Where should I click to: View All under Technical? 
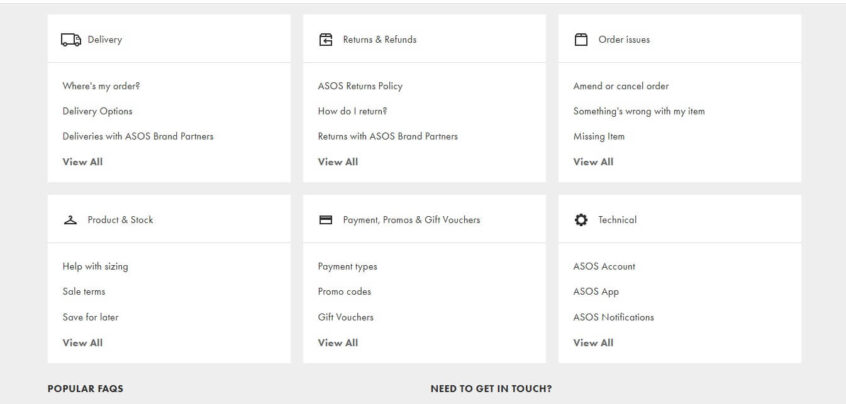point(593,343)
